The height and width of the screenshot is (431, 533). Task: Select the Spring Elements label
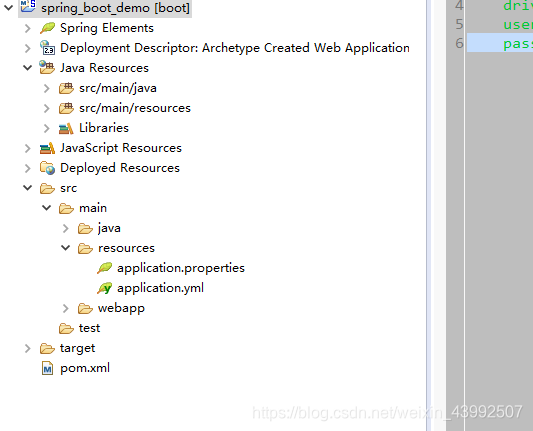point(107,28)
